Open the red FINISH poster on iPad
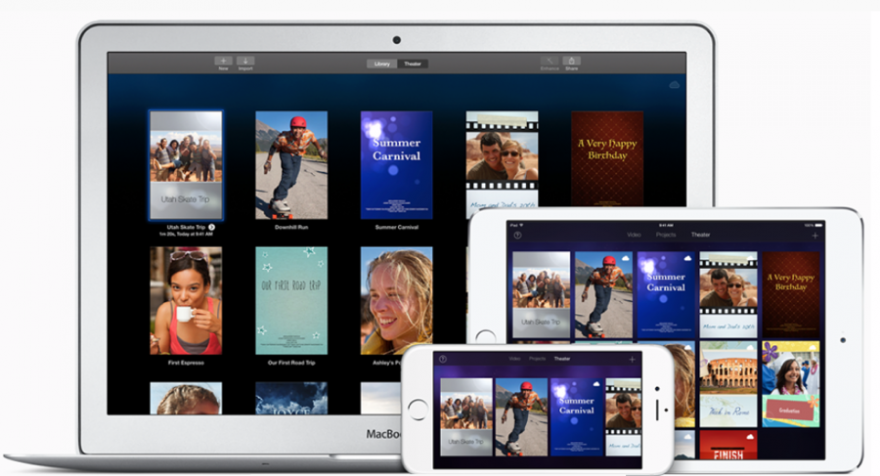880x476 pixels. [x=728, y=445]
